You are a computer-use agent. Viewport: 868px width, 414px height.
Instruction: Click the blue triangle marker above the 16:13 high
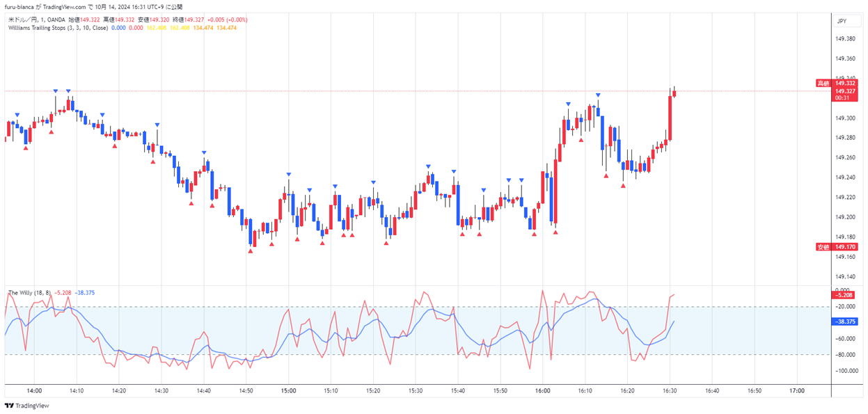tap(598, 95)
